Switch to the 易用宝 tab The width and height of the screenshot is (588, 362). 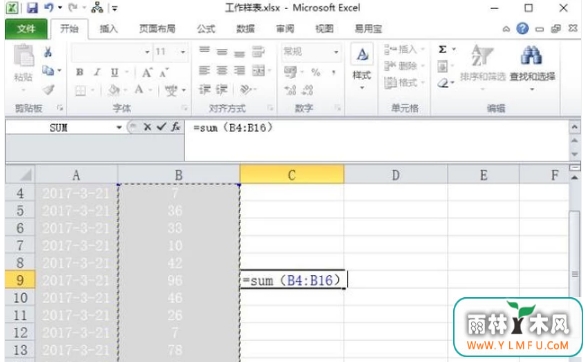pyautogui.click(x=369, y=29)
